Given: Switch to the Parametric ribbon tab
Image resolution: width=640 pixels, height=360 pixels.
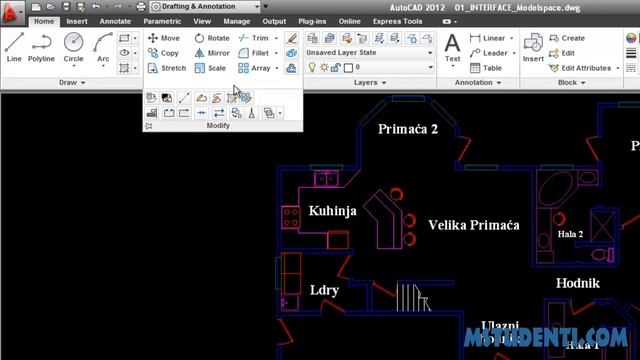Looking at the screenshot, I should (162, 21).
